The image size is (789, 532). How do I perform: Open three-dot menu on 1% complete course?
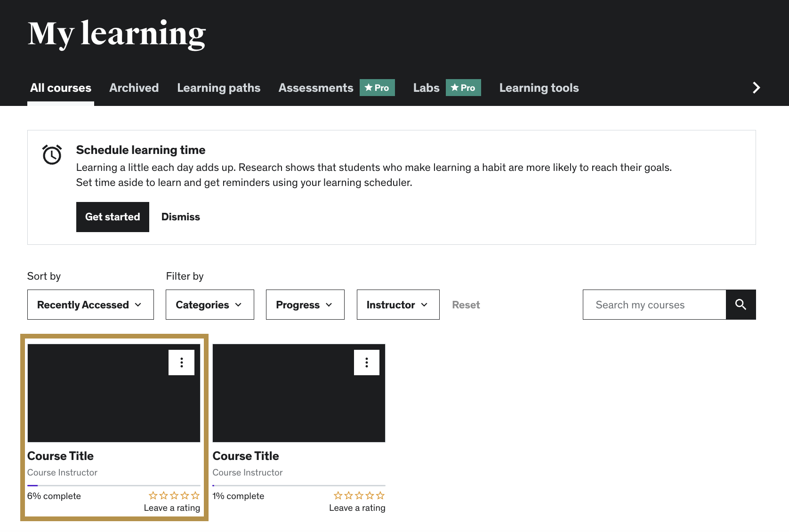[366, 363]
